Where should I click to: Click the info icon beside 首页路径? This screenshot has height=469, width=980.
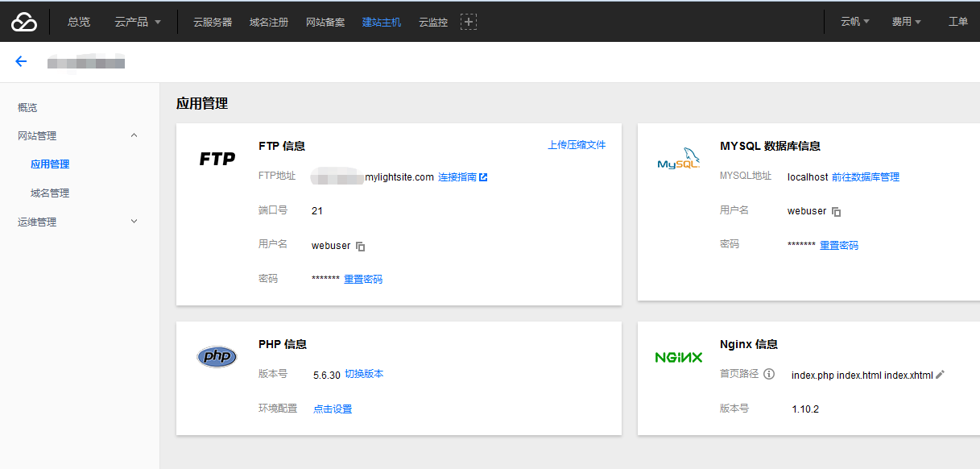(769, 375)
